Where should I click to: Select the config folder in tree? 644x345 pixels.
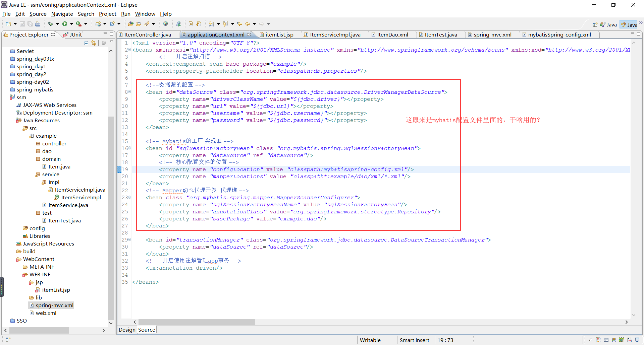(34, 228)
